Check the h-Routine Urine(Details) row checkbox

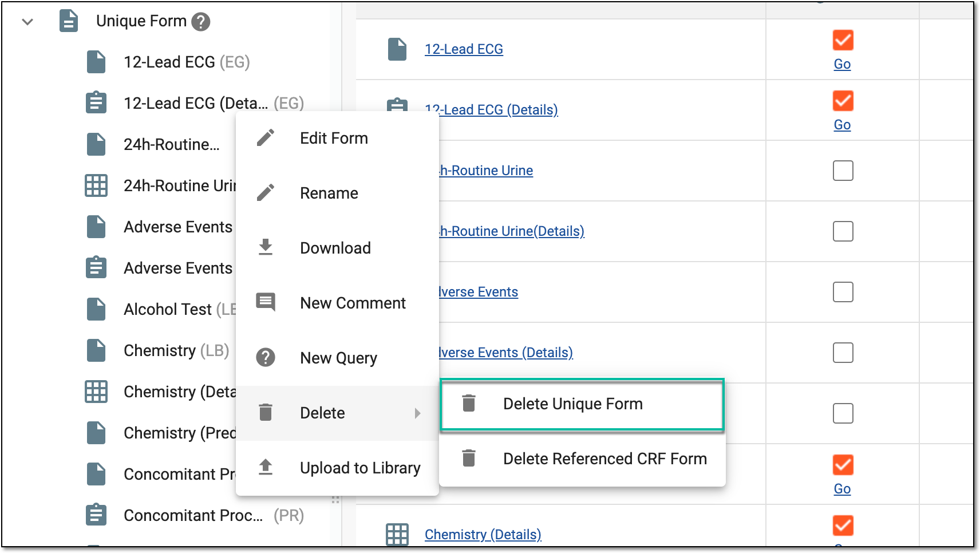coord(843,231)
